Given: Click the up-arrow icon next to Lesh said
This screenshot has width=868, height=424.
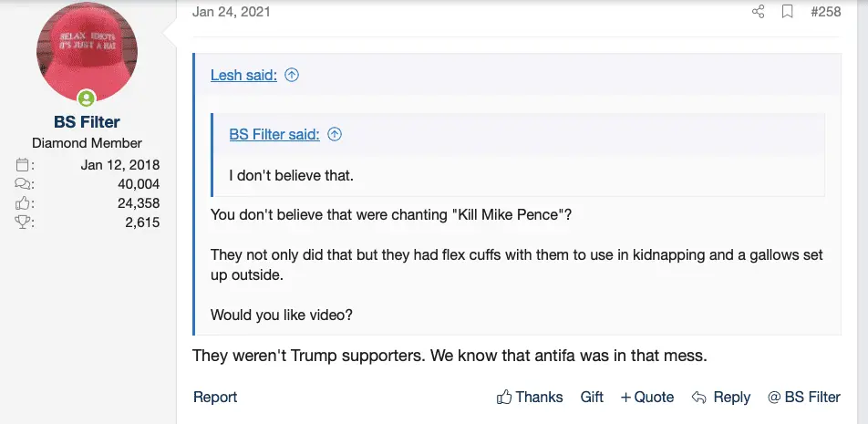Looking at the screenshot, I should pyautogui.click(x=292, y=76).
